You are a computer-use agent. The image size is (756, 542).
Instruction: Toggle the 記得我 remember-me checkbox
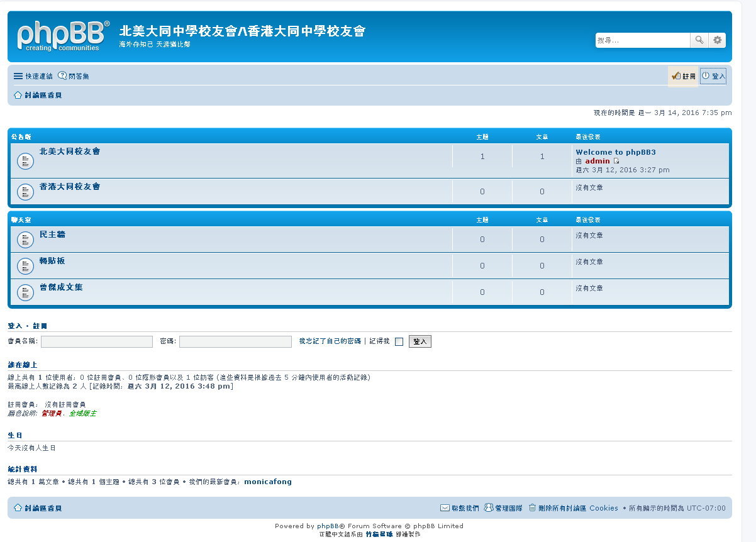coord(399,342)
